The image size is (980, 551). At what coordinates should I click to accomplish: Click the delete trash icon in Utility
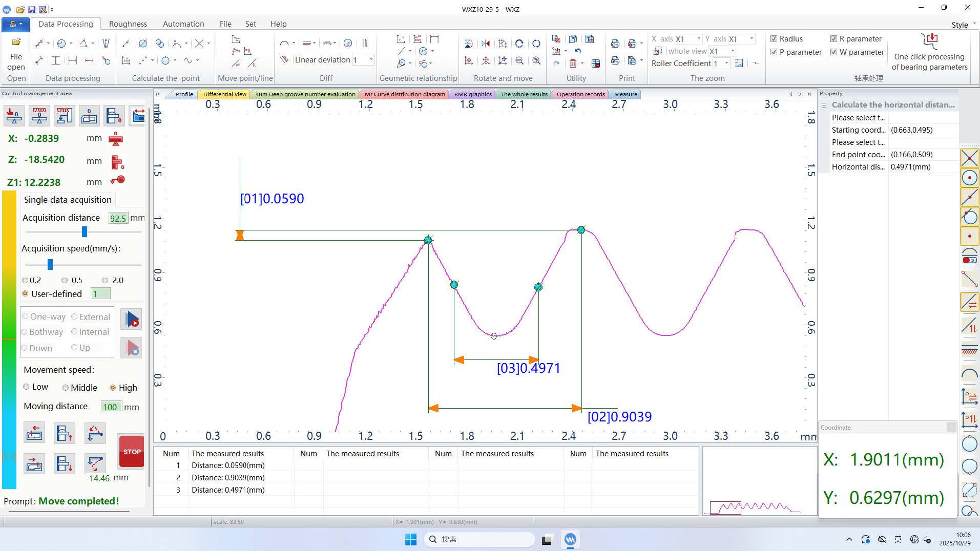(573, 63)
